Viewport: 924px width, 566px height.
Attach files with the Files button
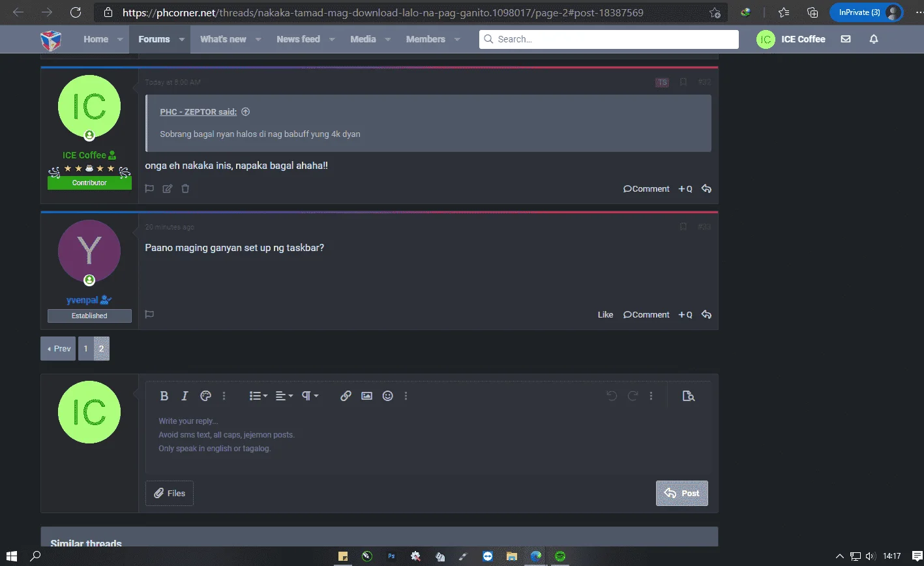pos(170,494)
